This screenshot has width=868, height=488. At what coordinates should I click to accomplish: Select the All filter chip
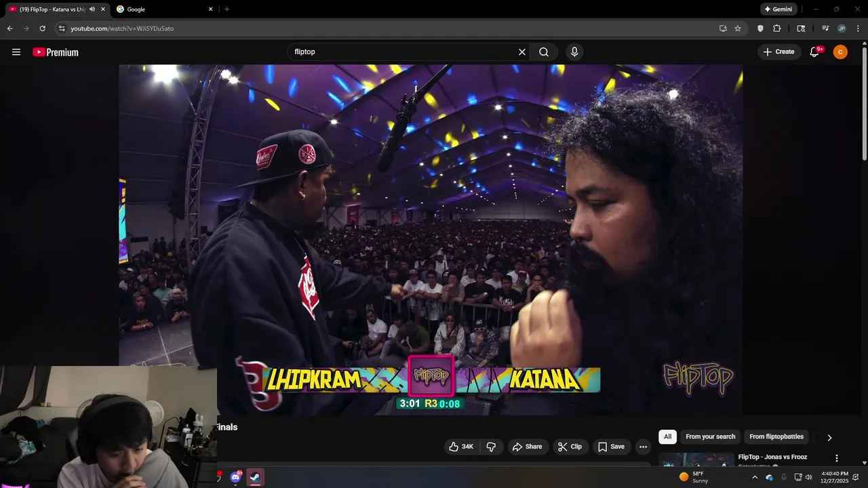coord(667,437)
